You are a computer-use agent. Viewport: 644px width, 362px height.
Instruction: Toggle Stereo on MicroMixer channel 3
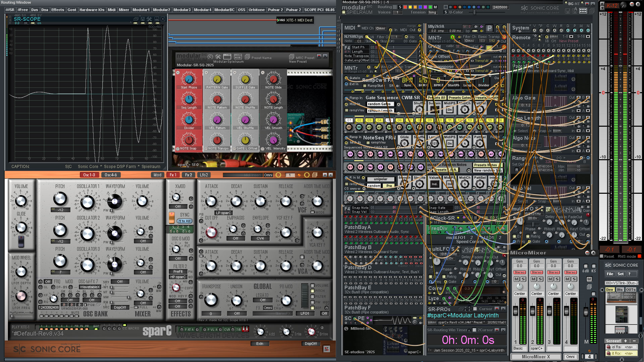tap(553, 272)
